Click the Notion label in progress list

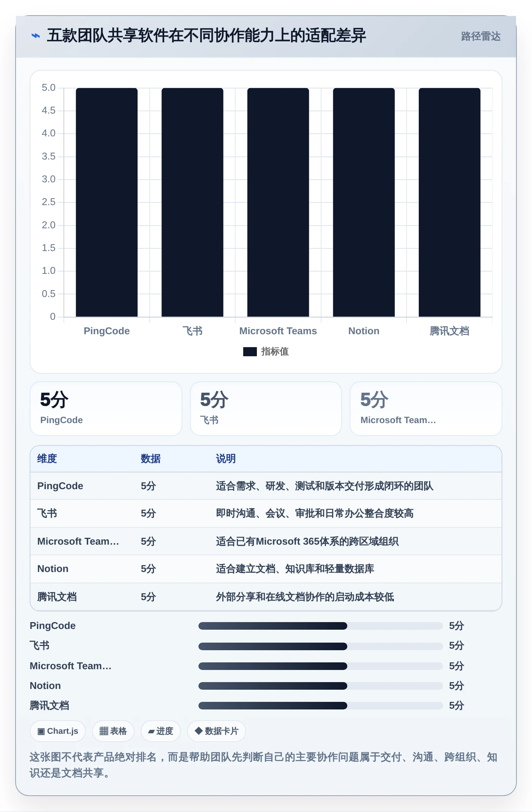[45, 686]
